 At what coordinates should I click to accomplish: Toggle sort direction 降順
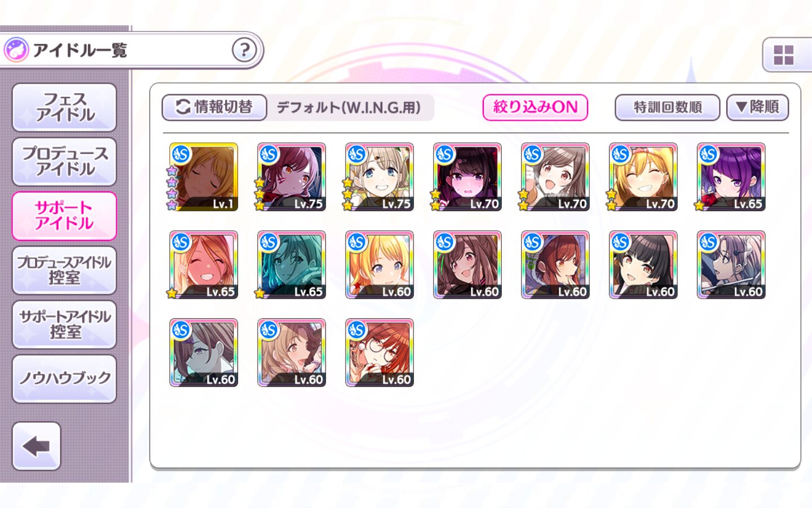coord(757,107)
